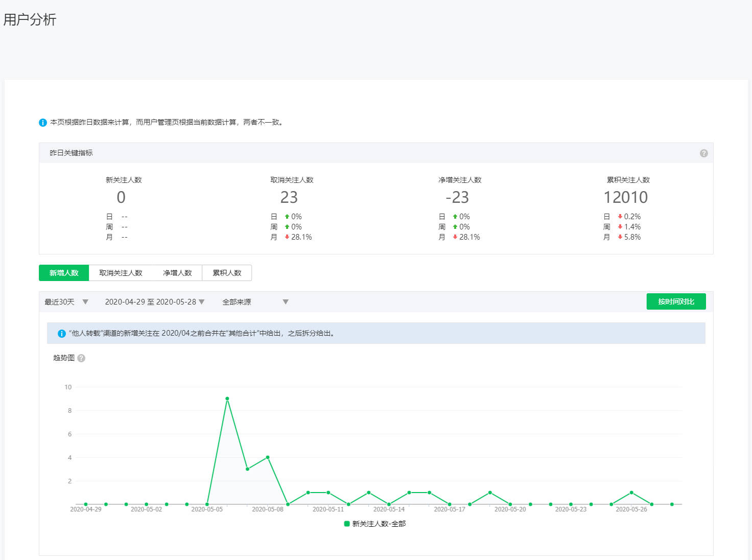Click the 用户分析 page title
This screenshot has width=752, height=560.
(30, 19)
